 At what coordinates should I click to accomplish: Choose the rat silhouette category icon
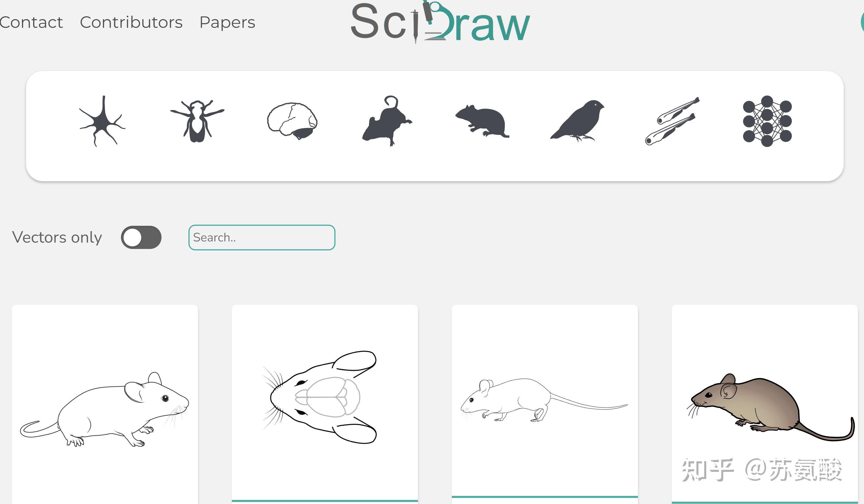(x=387, y=121)
